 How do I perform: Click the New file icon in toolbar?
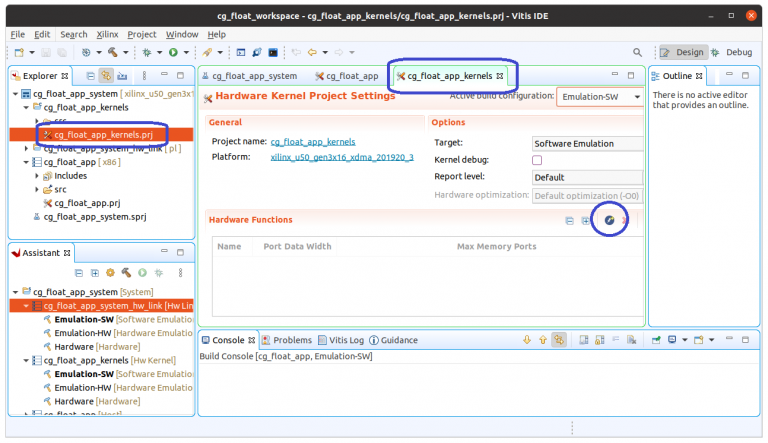click(x=19, y=52)
